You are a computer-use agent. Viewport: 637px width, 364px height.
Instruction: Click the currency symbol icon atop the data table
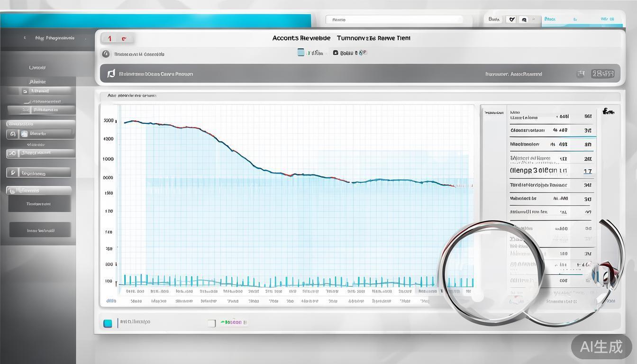pos(608,112)
